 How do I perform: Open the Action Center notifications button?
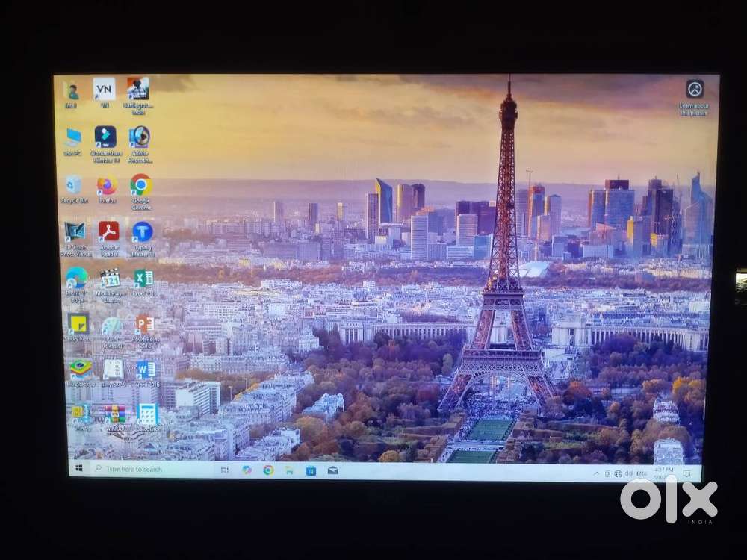686,474
